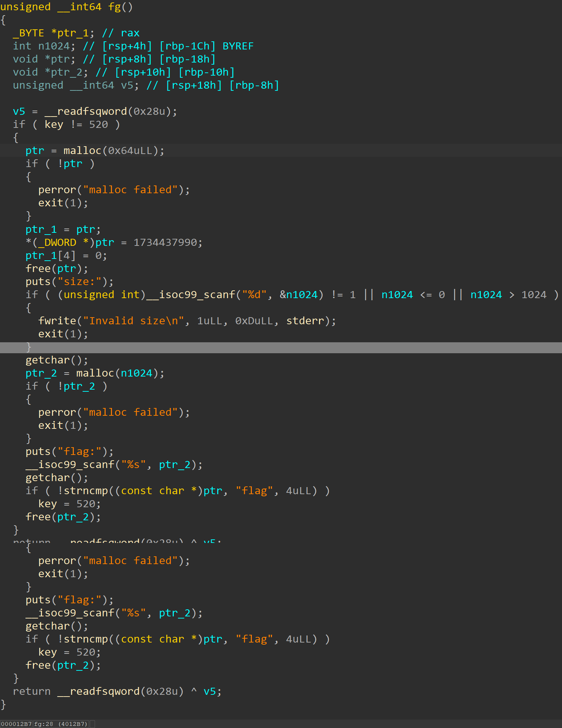Image resolution: width=562 pixels, height=728 pixels.
Task: Click the 'free(ptr);' call
Action: pyautogui.click(x=57, y=268)
